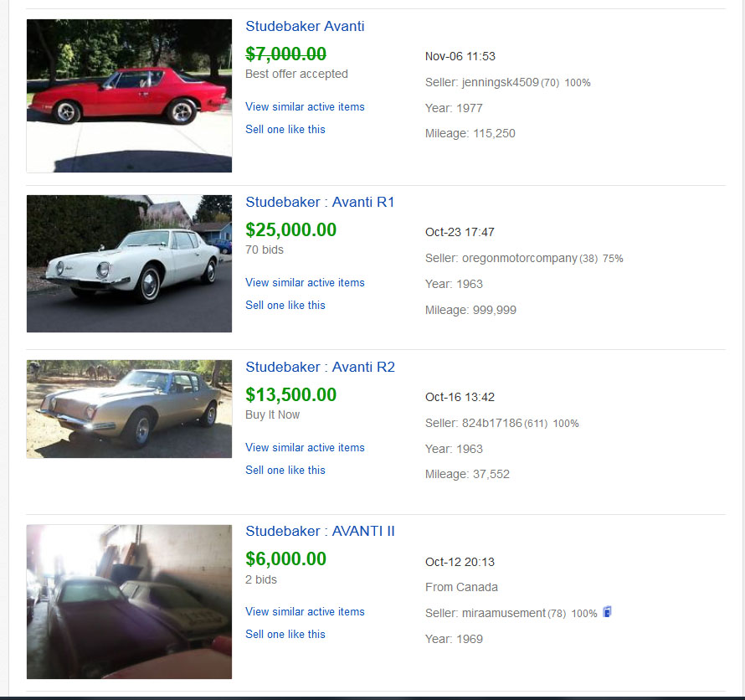Click "Sell one like this" for Avanti R2
The width and height of the screenshot is (745, 700).
click(285, 470)
